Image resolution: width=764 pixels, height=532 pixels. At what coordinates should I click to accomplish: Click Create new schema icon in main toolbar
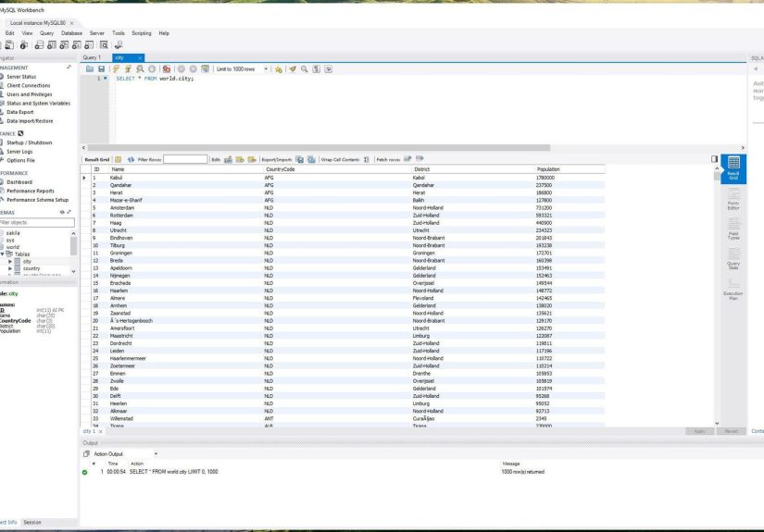(x=39, y=45)
